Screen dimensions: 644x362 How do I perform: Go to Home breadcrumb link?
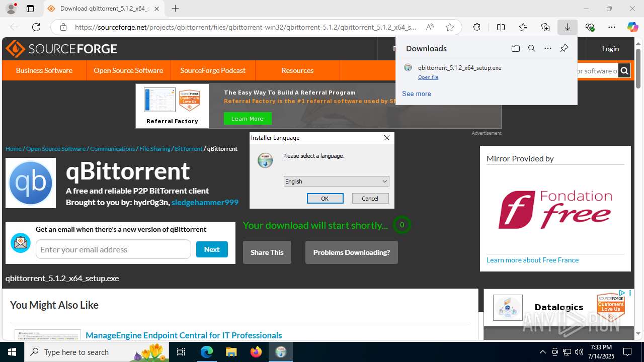click(x=14, y=149)
